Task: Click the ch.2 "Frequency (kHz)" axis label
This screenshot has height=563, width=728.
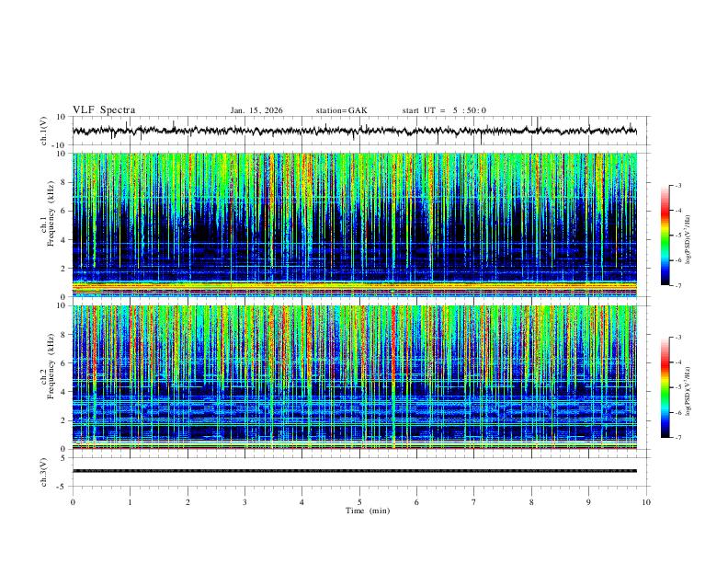Action: (51, 365)
